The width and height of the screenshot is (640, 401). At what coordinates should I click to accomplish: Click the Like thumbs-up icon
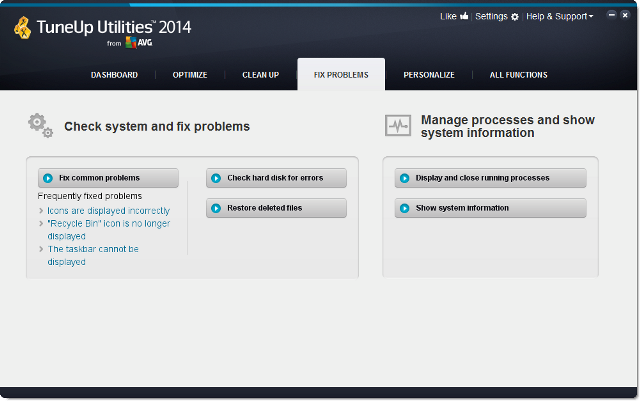464,16
